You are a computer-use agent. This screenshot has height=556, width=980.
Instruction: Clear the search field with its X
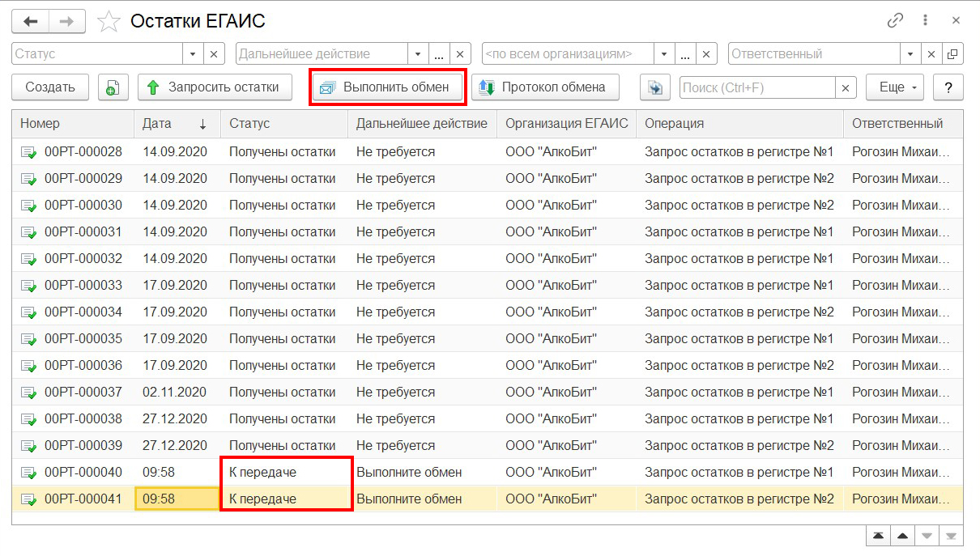click(846, 87)
